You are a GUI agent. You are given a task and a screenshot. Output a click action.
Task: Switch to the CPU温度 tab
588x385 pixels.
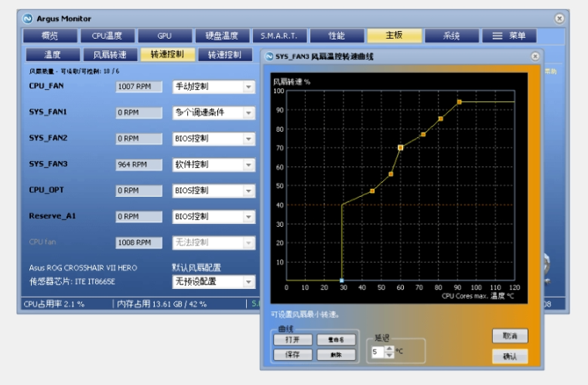tap(108, 36)
